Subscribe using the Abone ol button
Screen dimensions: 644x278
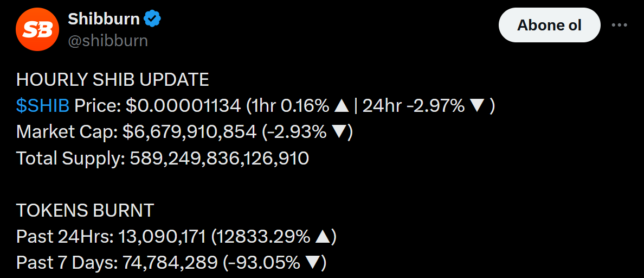click(x=549, y=25)
